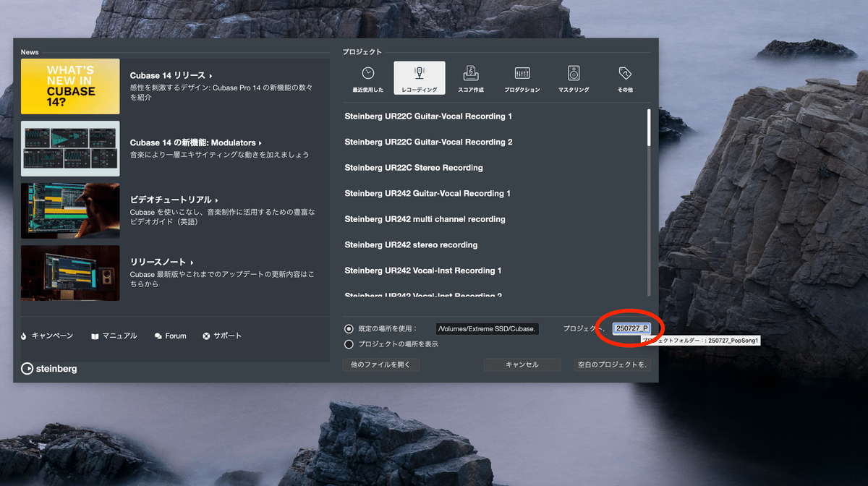The height and width of the screenshot is (486, 868).
Task: Click the project folder name field 250727_P
Action: click(x=632, y=328)
